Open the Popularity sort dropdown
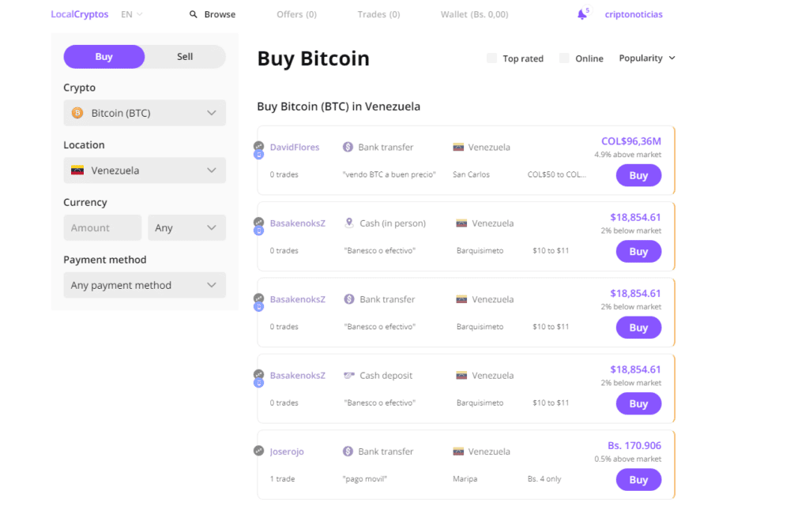 pyautogui.click(x=647, y=58)
